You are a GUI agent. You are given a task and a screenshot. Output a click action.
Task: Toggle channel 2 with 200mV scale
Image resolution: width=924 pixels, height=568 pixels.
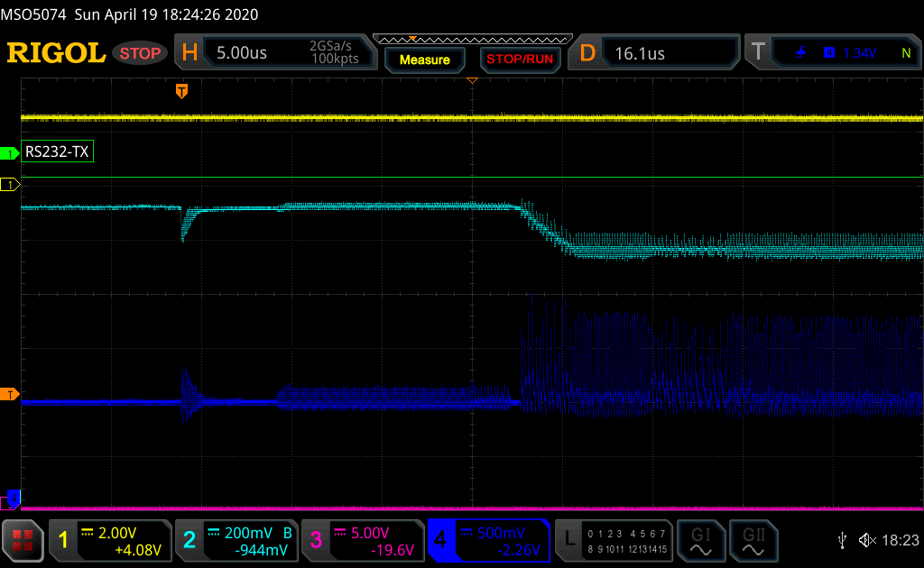pos(236,540)
